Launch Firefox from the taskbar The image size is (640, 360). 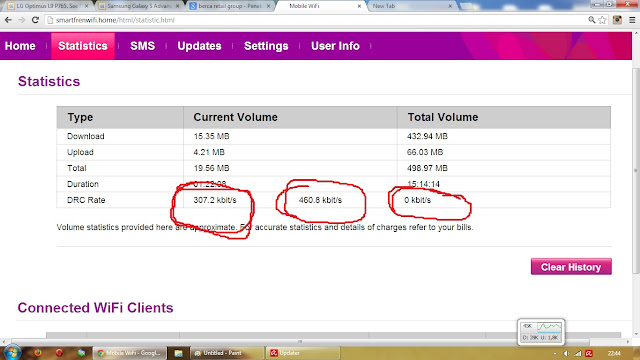click(38, 353)
